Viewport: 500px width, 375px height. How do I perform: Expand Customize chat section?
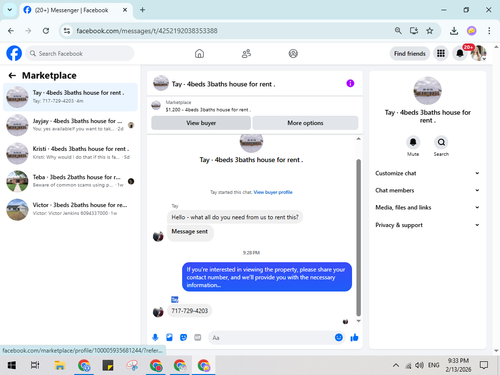pyautogui.click(x=427, y=173)
